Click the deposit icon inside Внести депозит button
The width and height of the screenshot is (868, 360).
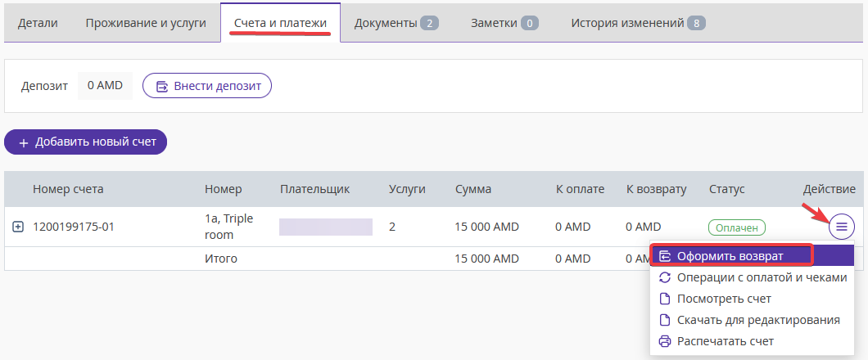(162, 86)
